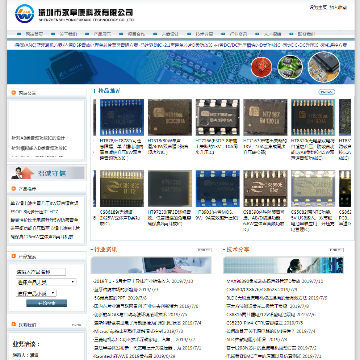The height and width of the screenshot is (360, 360).
Task: Open the More link in the sidebar contact panel header
Action: [77, 325]
